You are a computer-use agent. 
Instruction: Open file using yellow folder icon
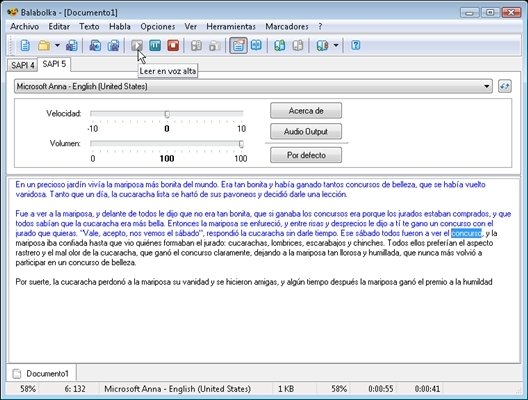coord(44,45)
